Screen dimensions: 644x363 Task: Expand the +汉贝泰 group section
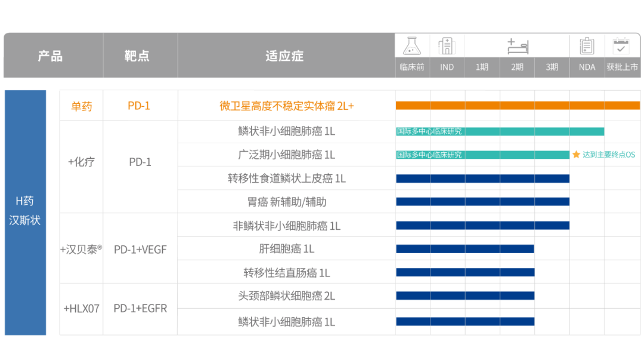pyautogui.click(x=81, y=250)
